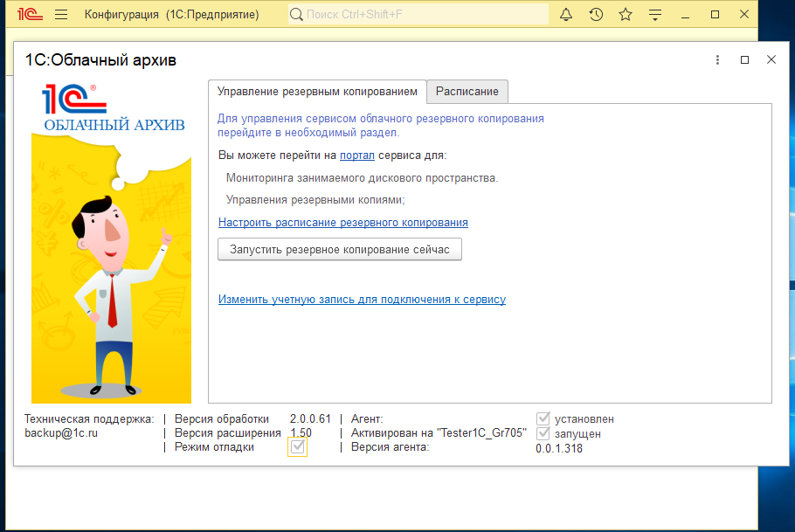
Task: Click the Техническая поддержка label
Action: pos(89,419)
